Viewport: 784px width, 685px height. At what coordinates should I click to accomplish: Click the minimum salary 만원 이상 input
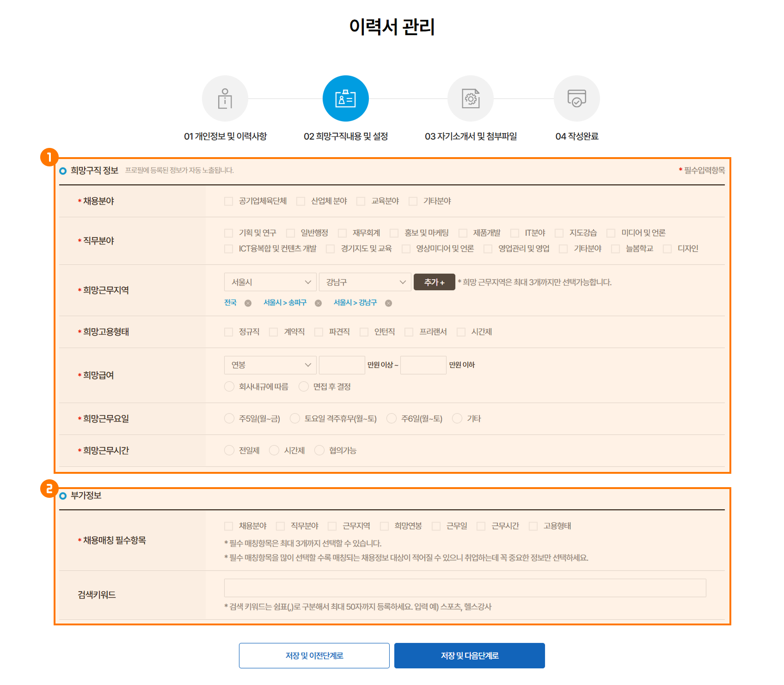[x=342, y=365]
